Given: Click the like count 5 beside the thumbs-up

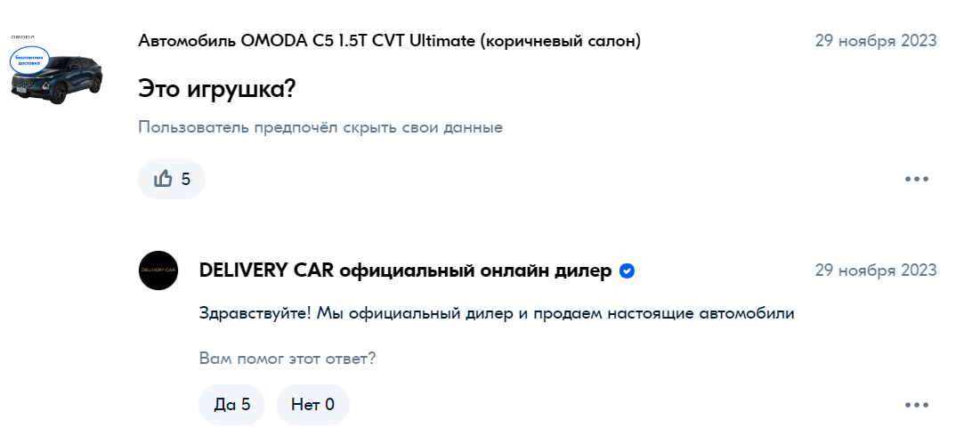Looking at the screenshot, I should [x=186, y=179].
